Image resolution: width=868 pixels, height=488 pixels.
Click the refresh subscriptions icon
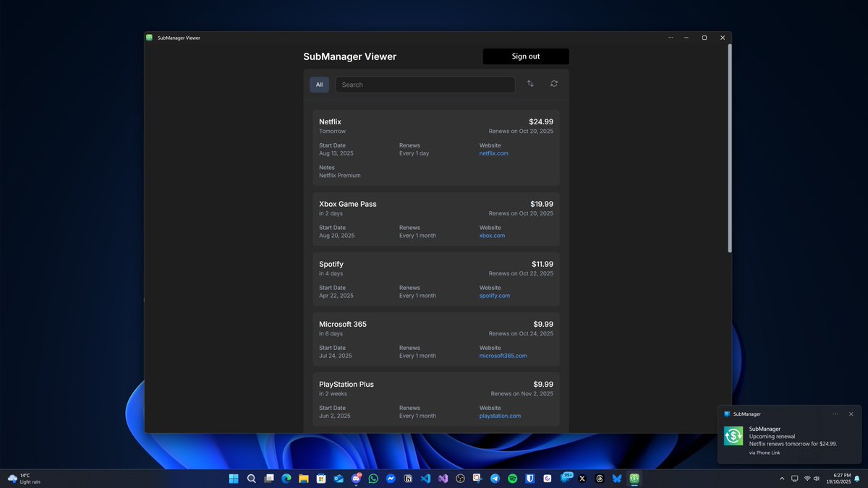click(x=554, y=84)
